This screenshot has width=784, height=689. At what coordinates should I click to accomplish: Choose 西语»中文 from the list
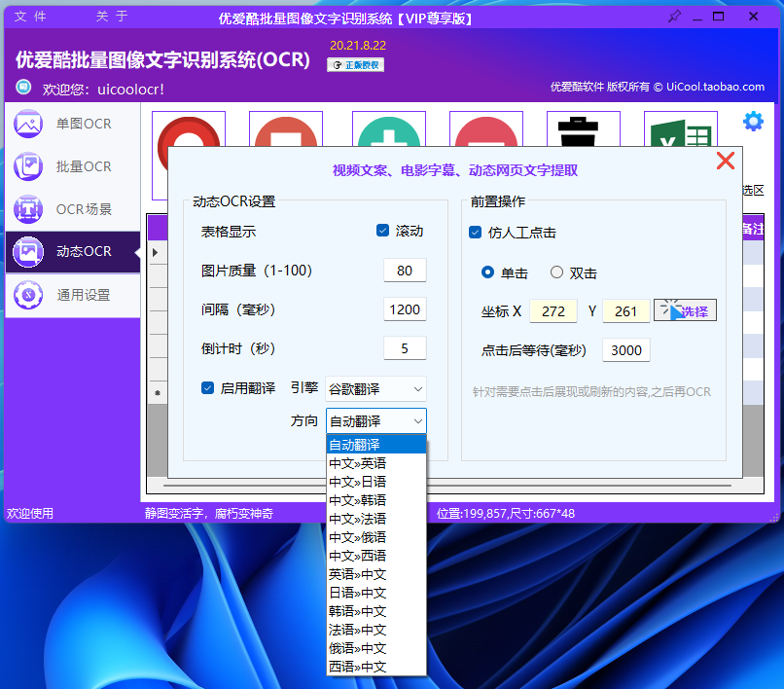[x=376, y=667]
